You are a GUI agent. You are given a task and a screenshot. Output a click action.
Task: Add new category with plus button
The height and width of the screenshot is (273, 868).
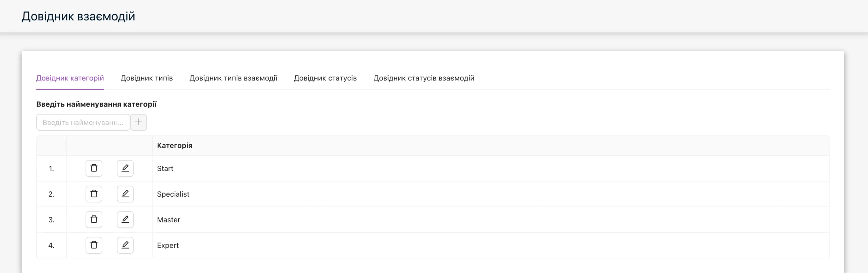(139, 122)
